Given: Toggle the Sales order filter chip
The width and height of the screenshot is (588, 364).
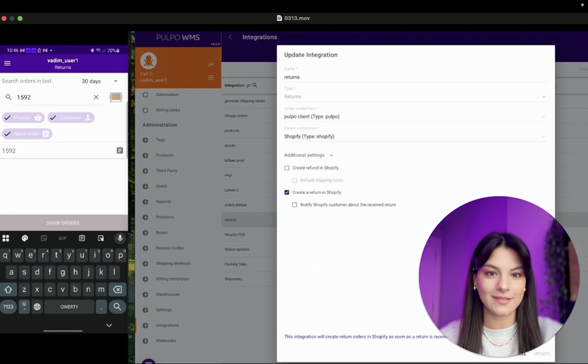Looking at the screenshot, I should coord(27,134).
